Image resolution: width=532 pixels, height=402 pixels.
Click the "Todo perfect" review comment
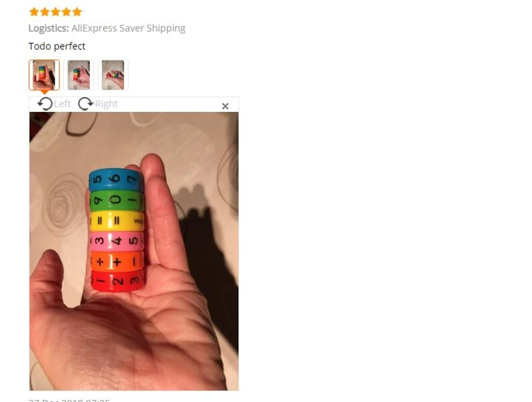57,46
